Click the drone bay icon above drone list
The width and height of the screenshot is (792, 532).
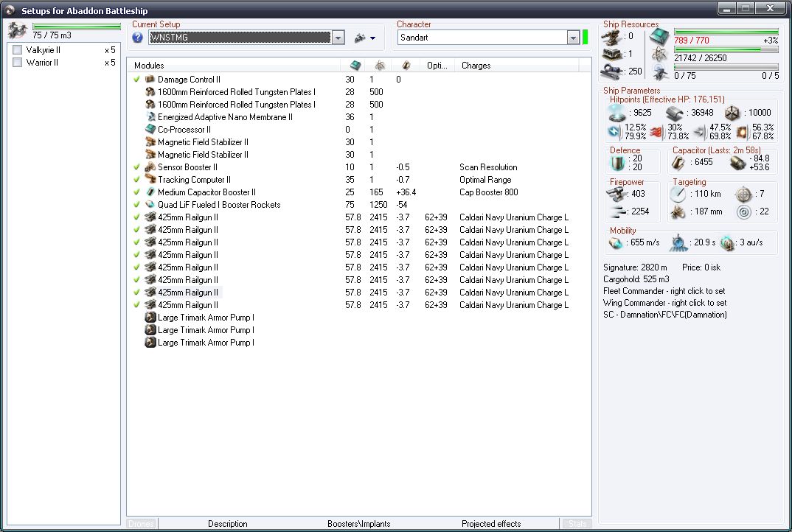click(x=18, y=30)
